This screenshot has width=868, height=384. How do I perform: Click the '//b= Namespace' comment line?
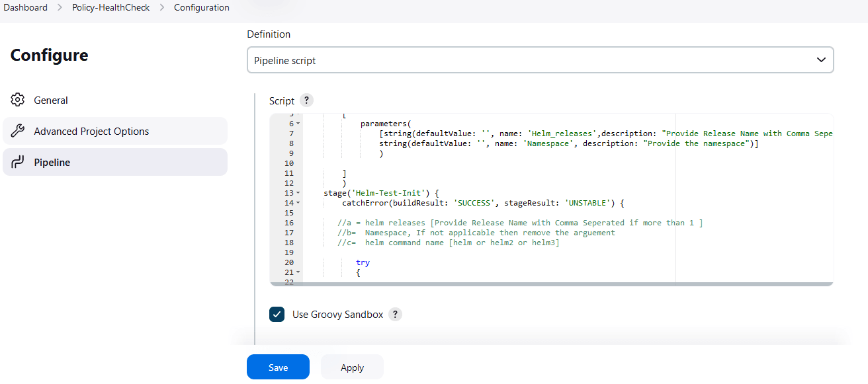[476, 233]
